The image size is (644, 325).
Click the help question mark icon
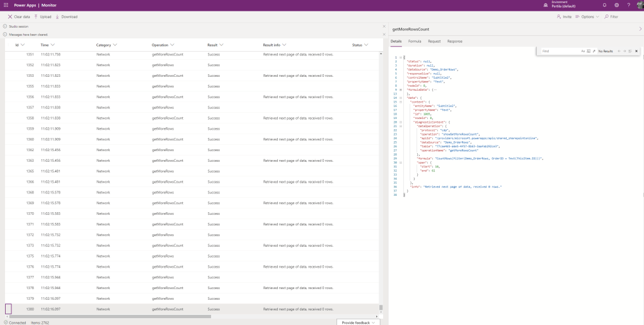[x=628, y=5]
